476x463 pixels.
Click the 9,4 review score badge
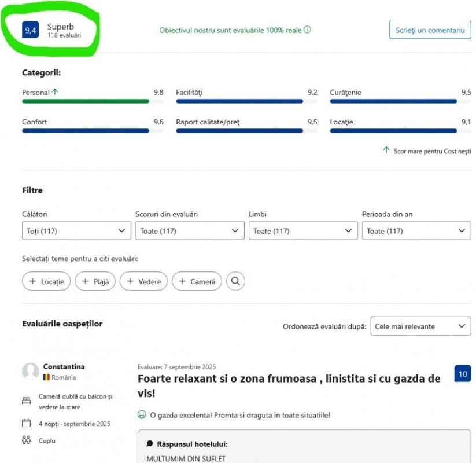(30, 30)
